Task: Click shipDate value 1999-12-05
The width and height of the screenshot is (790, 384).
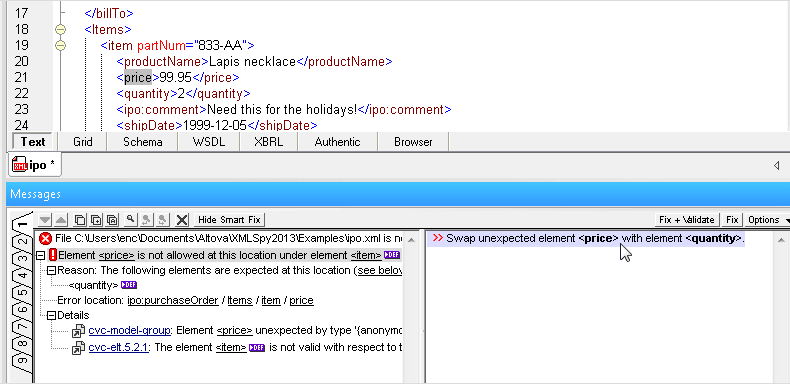Action: pyautogui.click(x=215, y=125)
